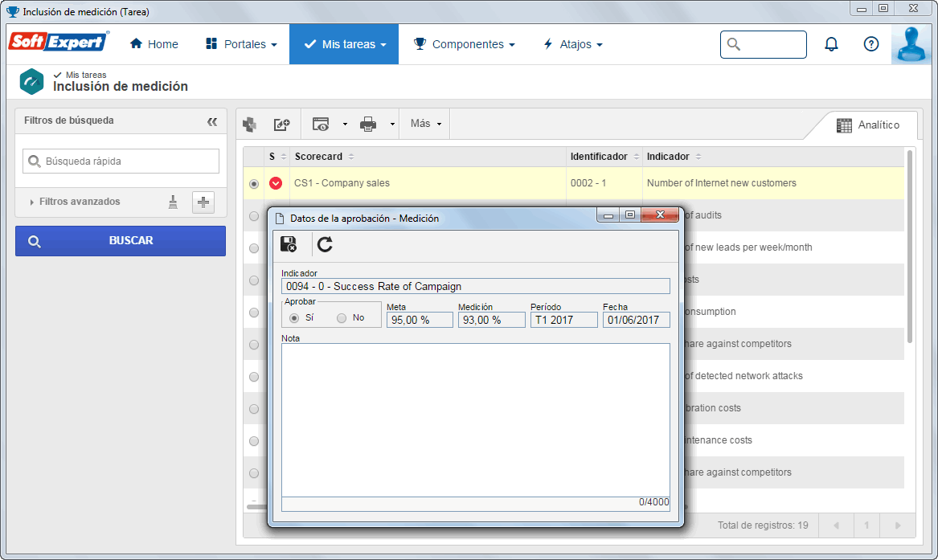938x560 pixels.
Task: Open the Portales menu
Action: coord(241,44)
